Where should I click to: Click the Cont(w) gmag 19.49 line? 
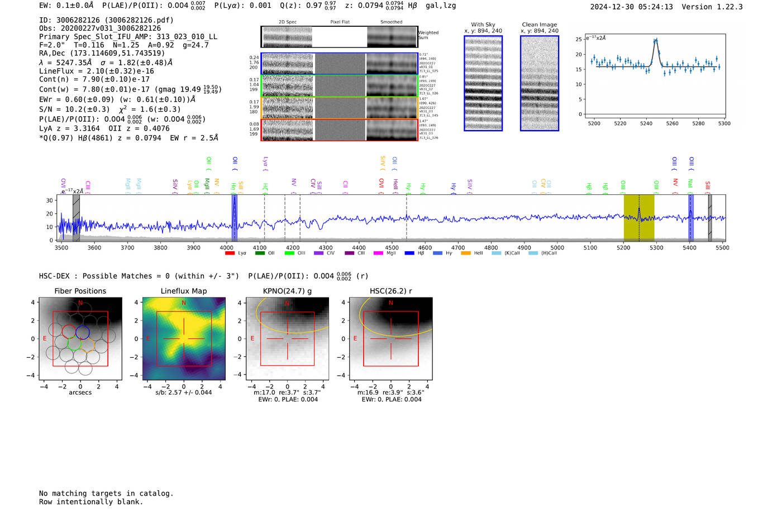pyautogui.click(x=130, y=89)
